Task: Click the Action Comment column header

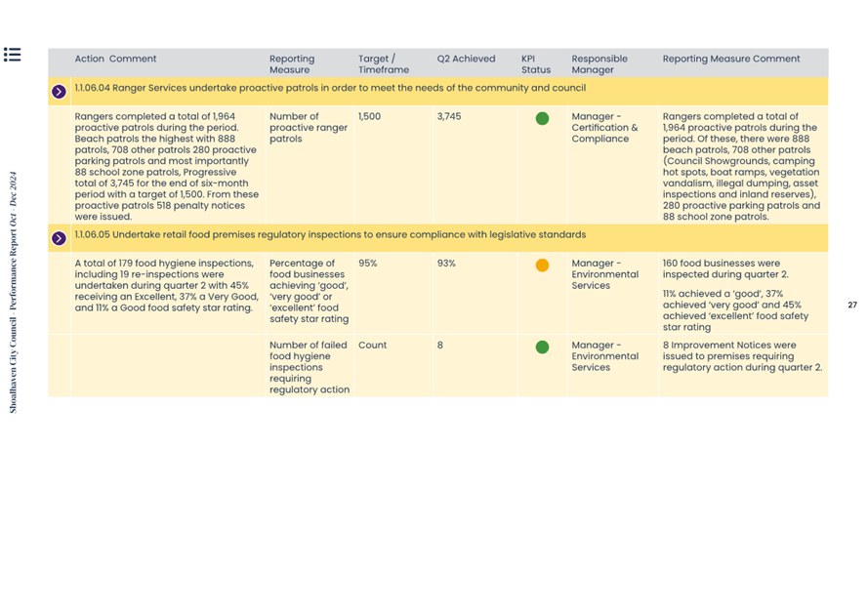Action: click(x=115, y=59)
